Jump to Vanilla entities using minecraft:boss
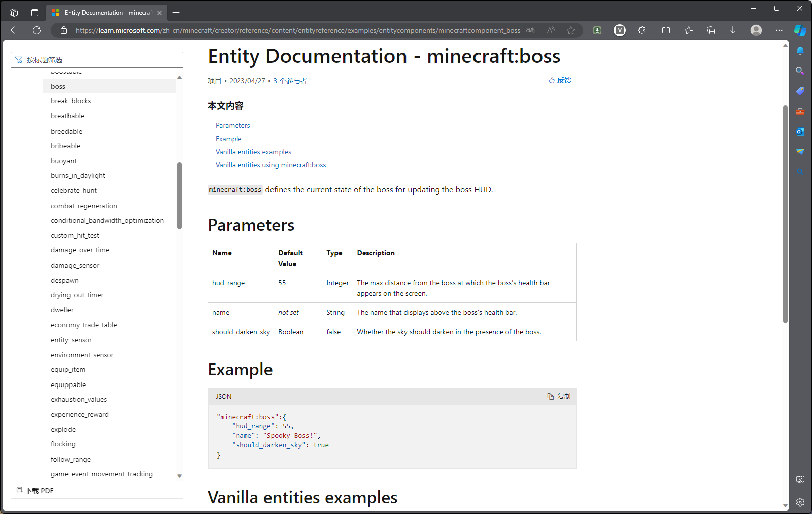812x514 pixels. [x=271, y=165]
